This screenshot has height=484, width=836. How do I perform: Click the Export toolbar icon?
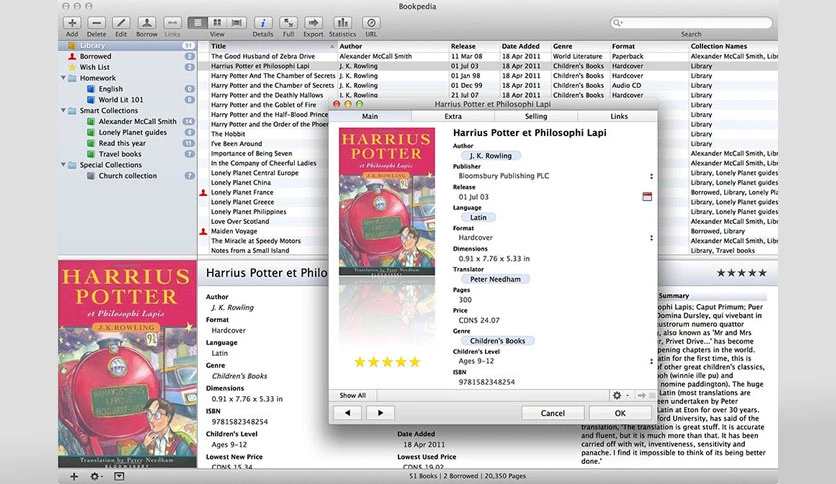[x=313, y=23]
